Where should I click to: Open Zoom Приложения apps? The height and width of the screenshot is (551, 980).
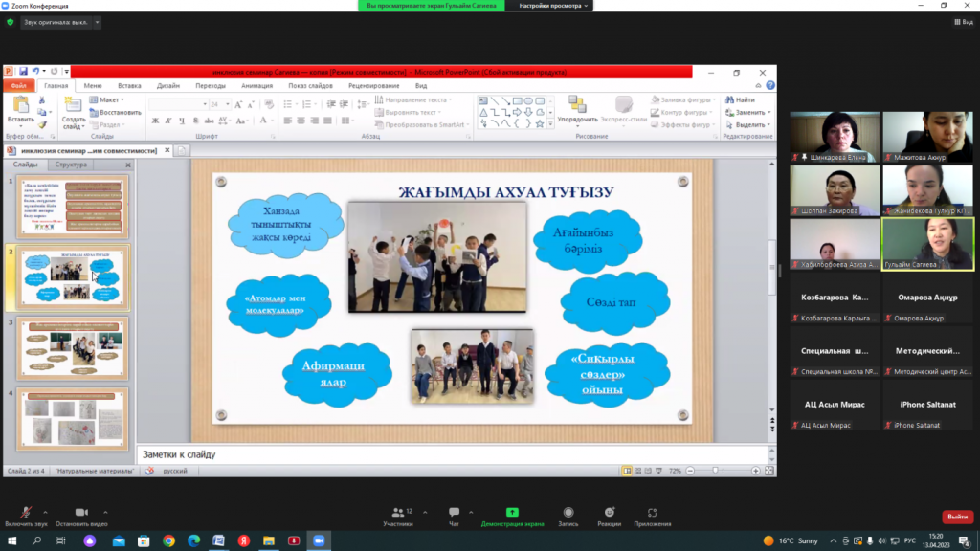click(653, 517)
